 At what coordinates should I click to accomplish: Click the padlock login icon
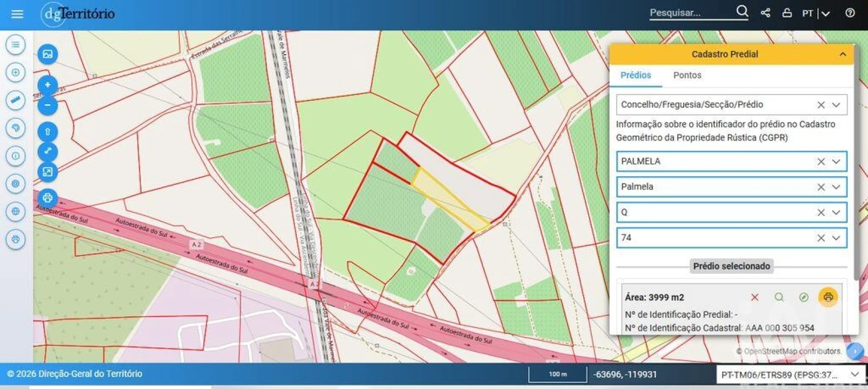click(787, 13)
